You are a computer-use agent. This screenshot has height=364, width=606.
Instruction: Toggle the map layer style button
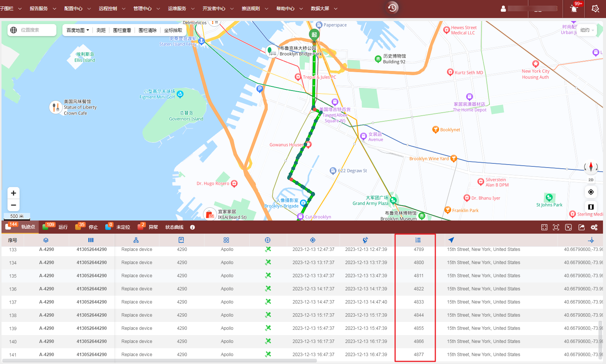591,207
